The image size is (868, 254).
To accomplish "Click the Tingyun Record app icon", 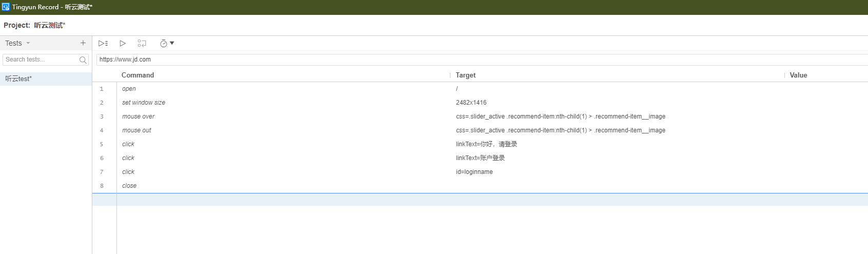I will pos(6,7).
